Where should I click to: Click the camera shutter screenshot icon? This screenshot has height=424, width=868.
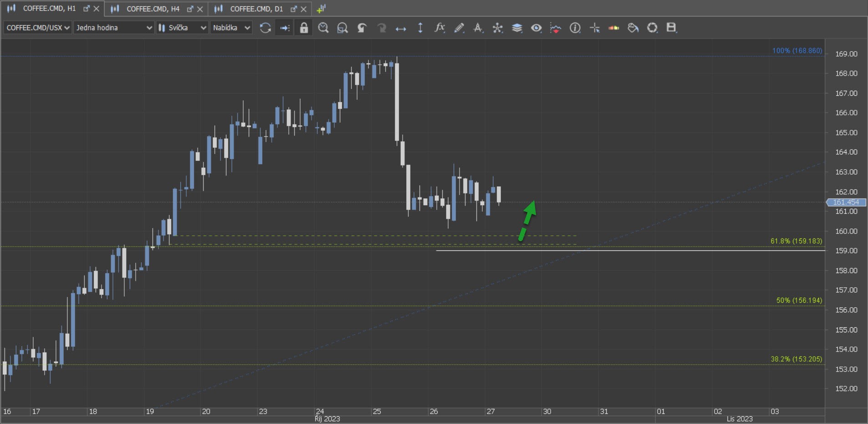point(652,28)
